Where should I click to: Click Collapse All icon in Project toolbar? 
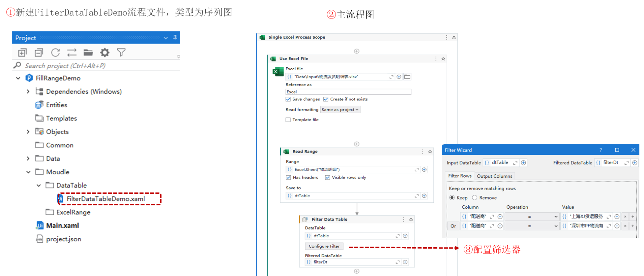coord(39,52)
